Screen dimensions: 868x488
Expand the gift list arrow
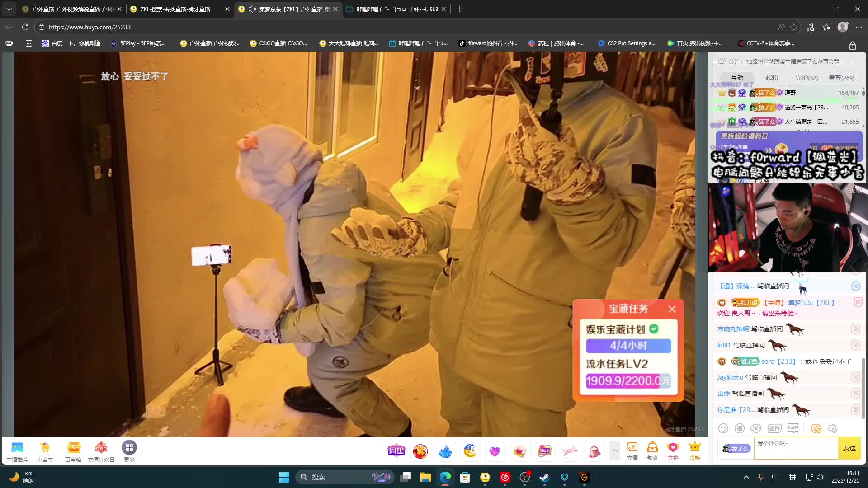[615, 450]
